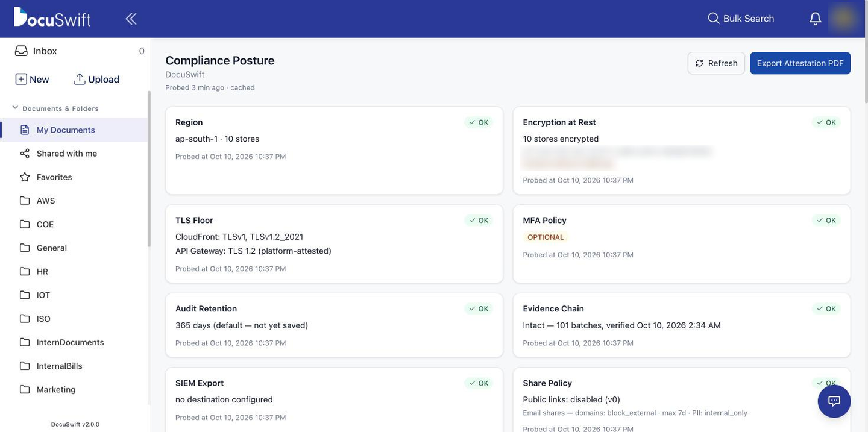Click the General folder icon
The image size is (868, 432).
[25, 248]
